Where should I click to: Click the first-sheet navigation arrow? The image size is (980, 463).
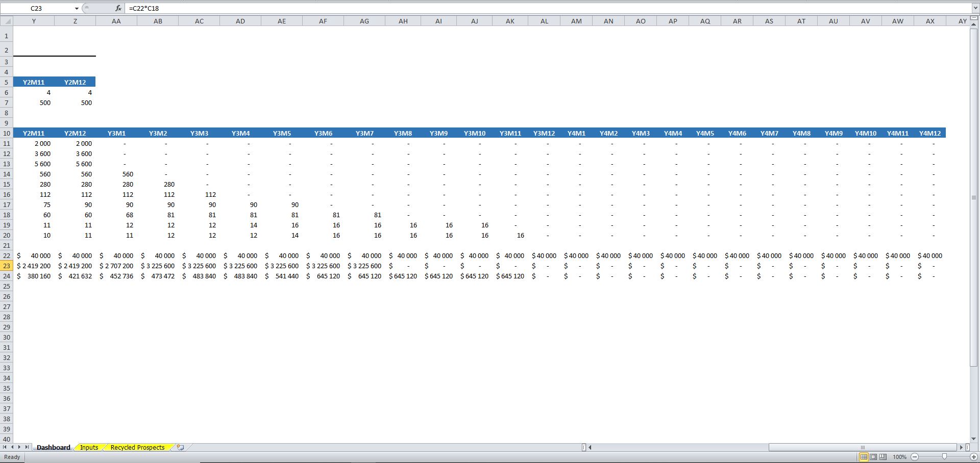point(4,447)
